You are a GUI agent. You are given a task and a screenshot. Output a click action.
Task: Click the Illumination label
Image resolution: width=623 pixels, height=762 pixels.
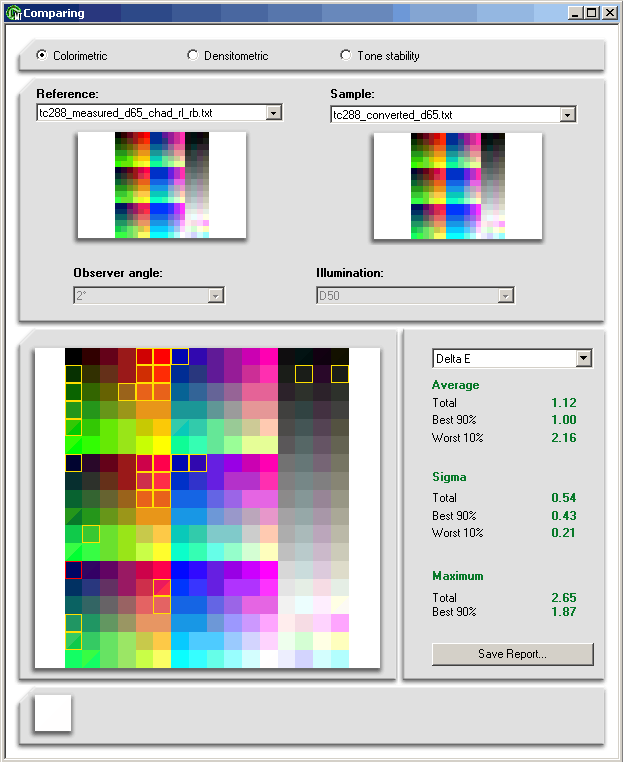(x=350, y=273)
